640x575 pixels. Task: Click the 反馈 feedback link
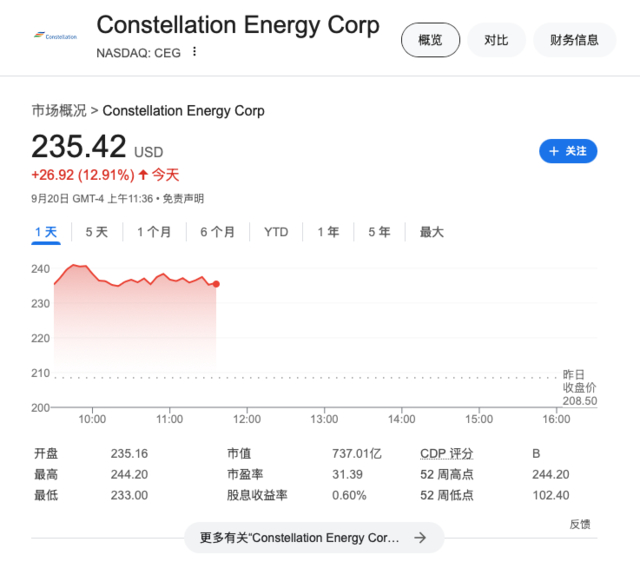click(x=580, y=524)
